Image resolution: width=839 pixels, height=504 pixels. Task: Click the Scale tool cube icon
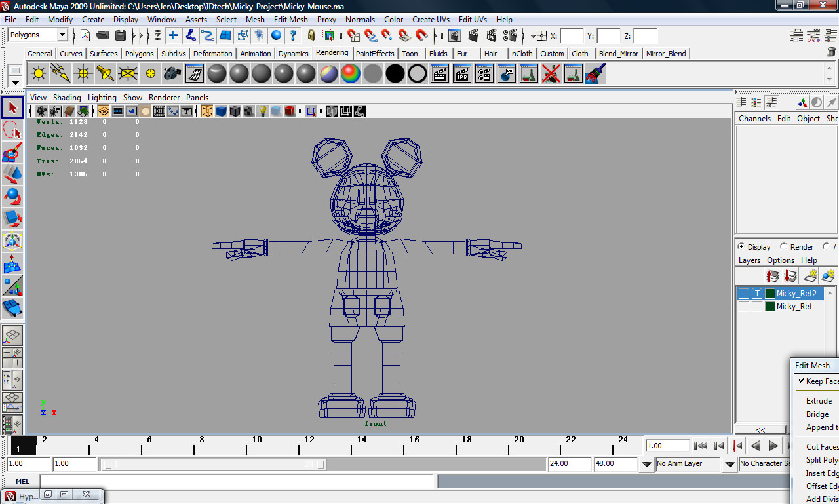coord(12,219)
